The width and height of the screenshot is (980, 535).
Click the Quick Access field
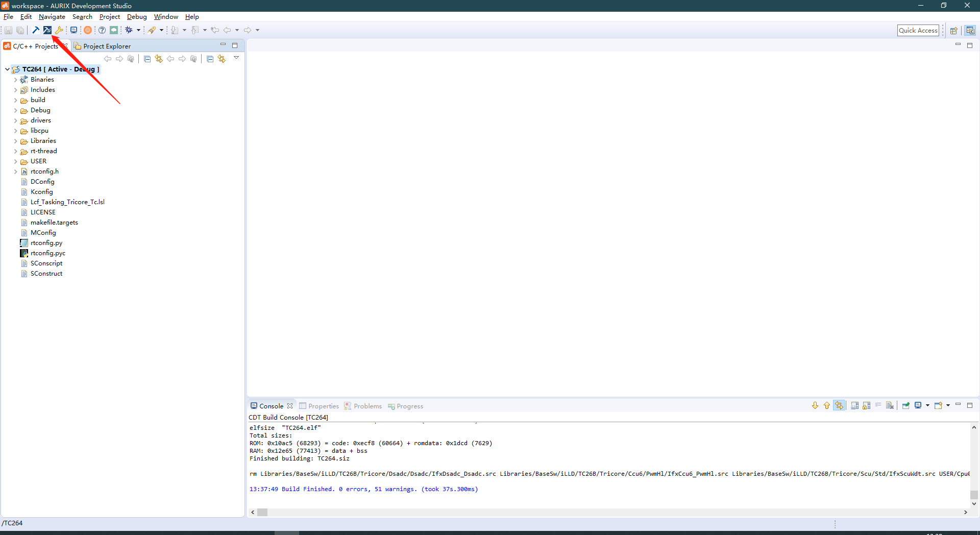[918, 31]
